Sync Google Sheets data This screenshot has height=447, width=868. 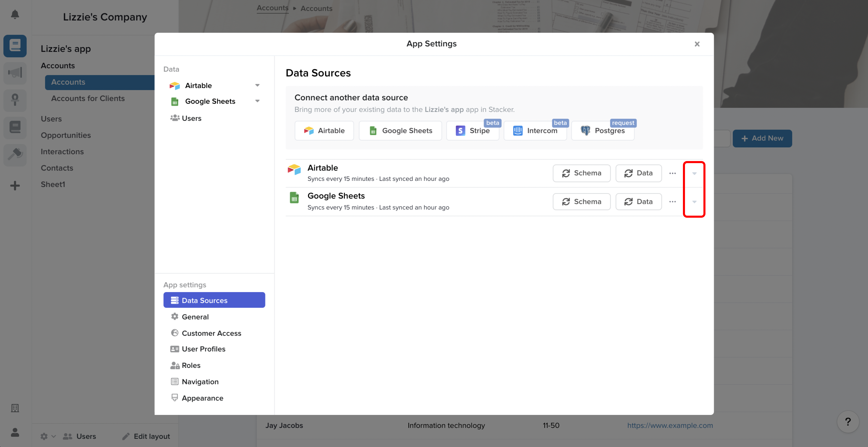pyautogui.click(x=639, y=202)
